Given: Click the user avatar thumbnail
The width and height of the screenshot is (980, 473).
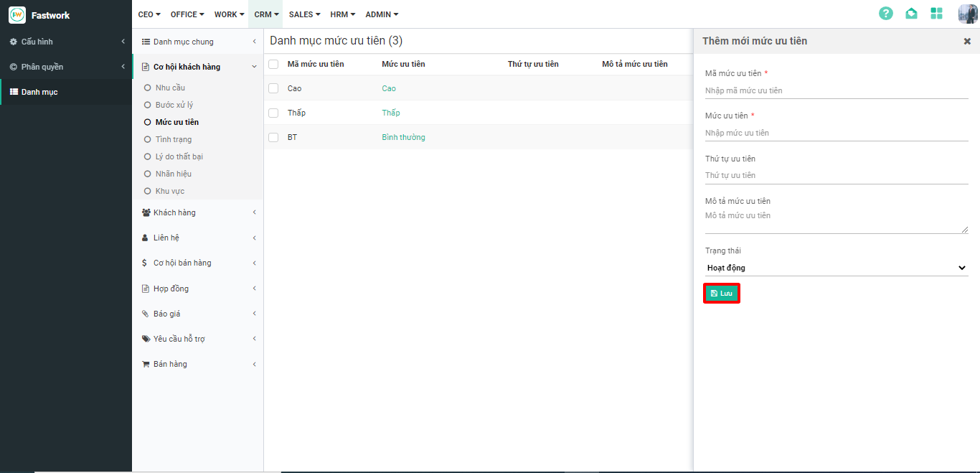Looking at the screenshot, I should (x=968, y=14).
